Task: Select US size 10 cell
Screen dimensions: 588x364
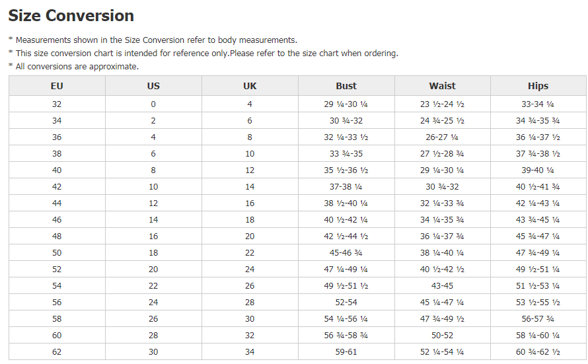Action: coord(153,186)
